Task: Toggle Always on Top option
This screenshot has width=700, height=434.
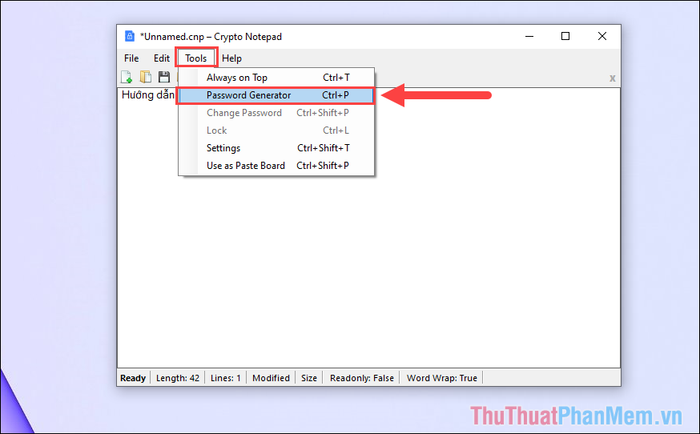Action: [x=276, y=78]
